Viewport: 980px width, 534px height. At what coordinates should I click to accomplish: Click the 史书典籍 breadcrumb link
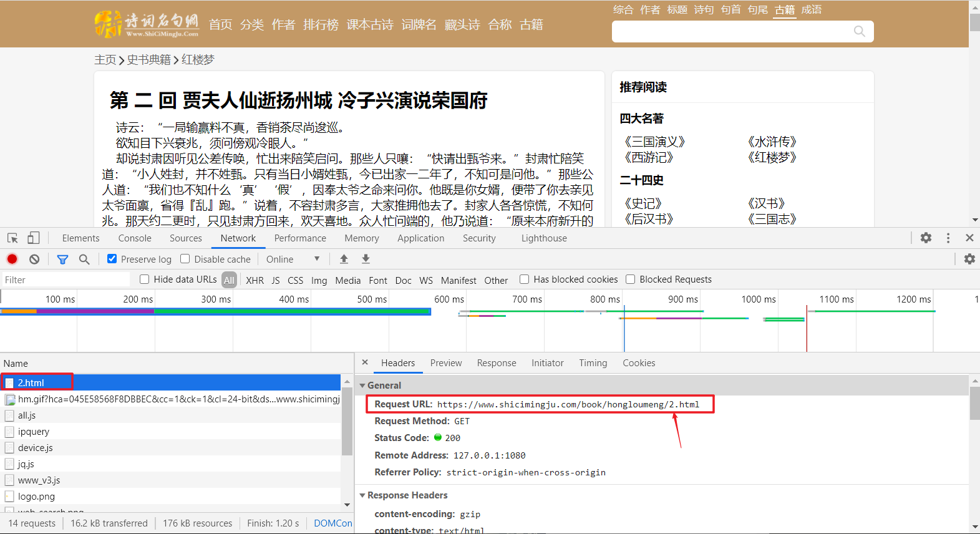click(x=148, y=59)
